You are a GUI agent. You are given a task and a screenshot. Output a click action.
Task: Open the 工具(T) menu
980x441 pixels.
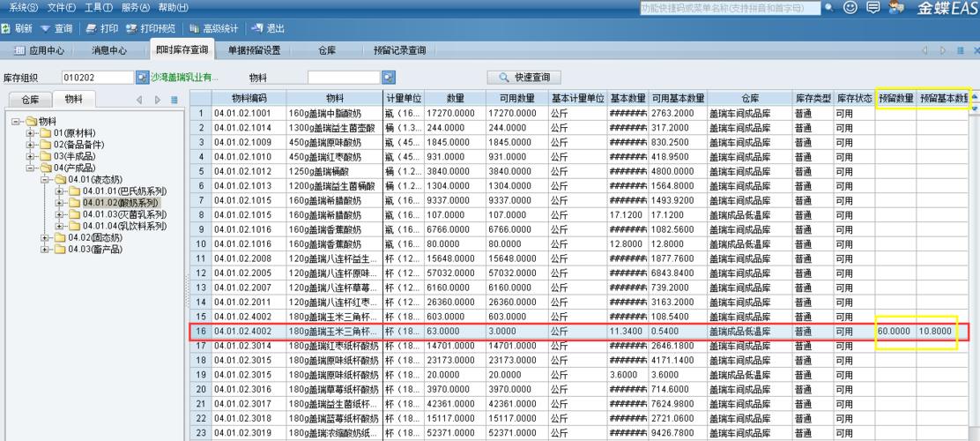pos(99,8)
